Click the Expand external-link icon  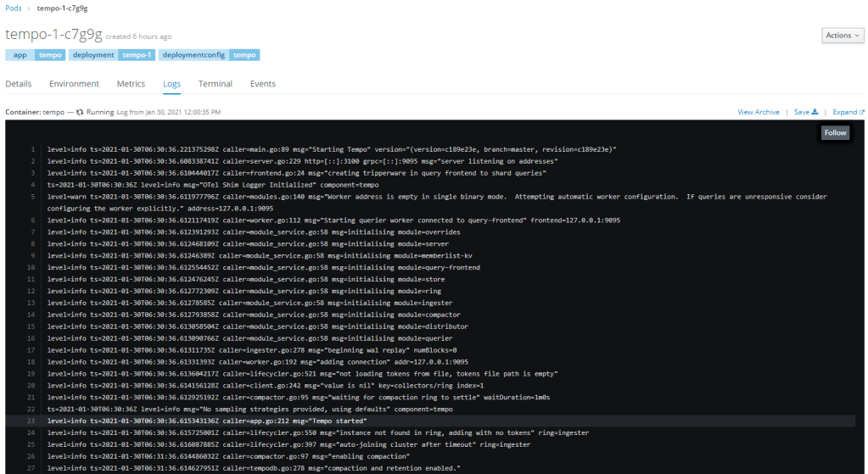[x=861, y=112]
